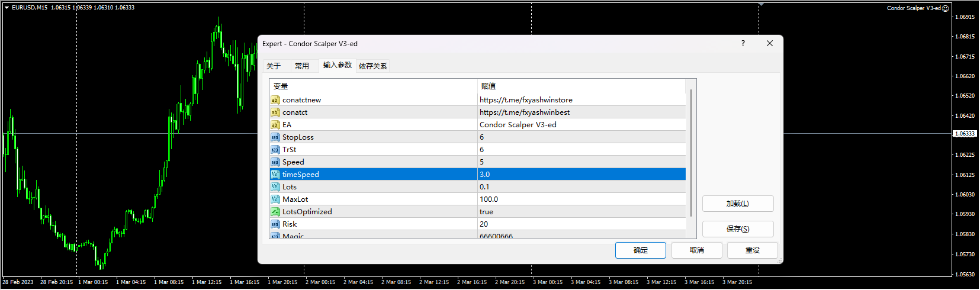
Task: Open the 依存关系 tab
Action: (373, 66)
